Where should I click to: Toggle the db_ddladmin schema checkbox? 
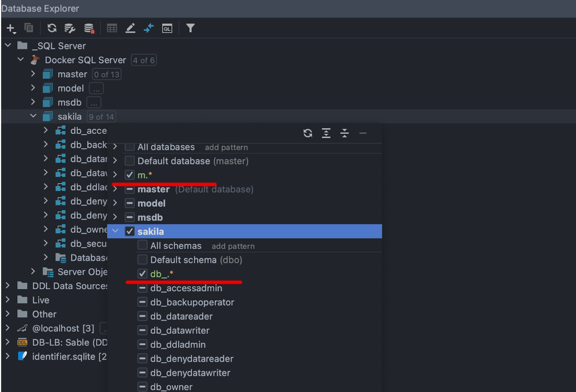pyautogui.click(x=143, y=344)
